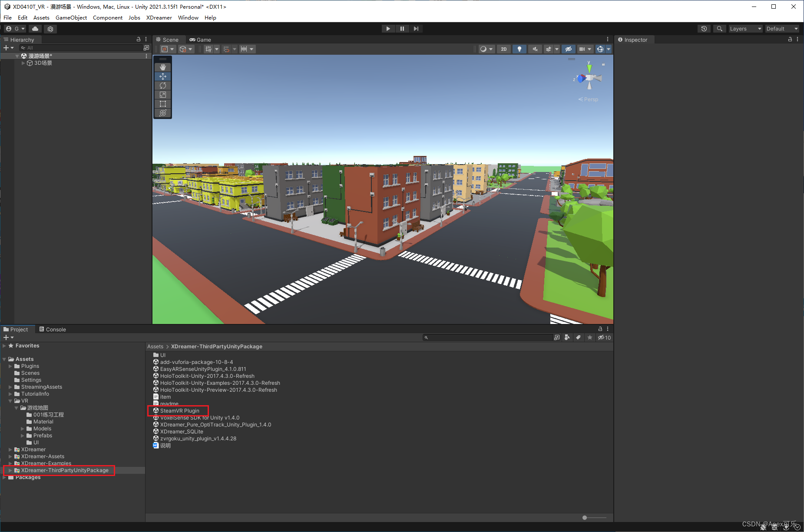Toggle hidden packages visibility count
804x532 pixels.
604,337
